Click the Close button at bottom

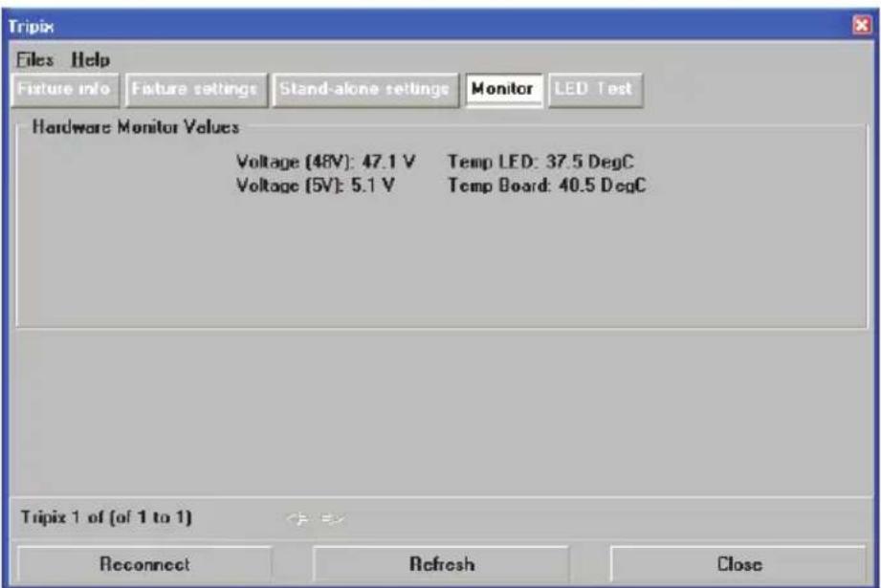[738, 564]
